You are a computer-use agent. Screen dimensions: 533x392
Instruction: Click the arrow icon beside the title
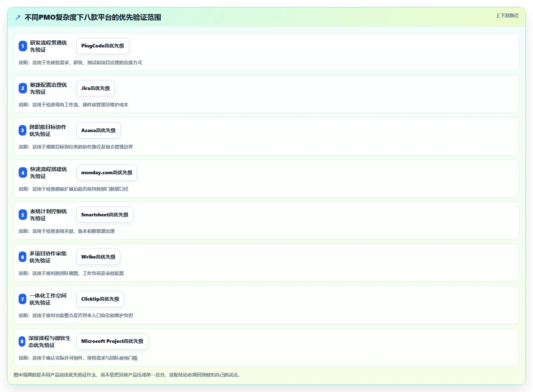[18, 17]
